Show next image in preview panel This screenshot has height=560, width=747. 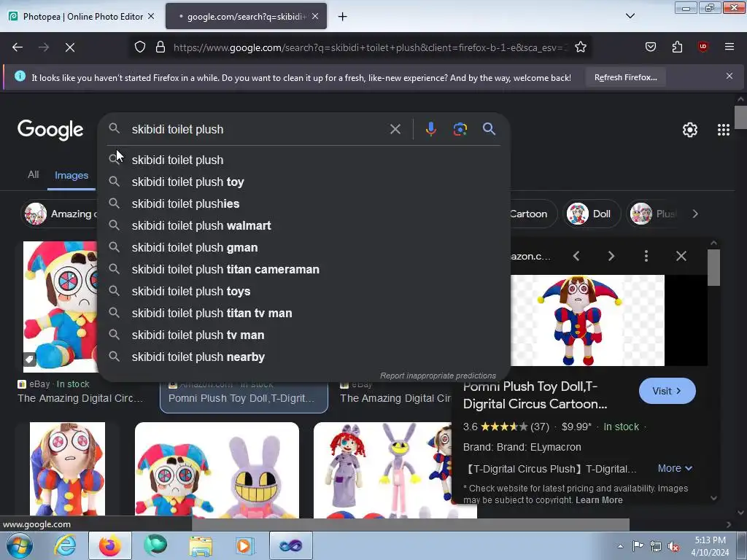611,256
